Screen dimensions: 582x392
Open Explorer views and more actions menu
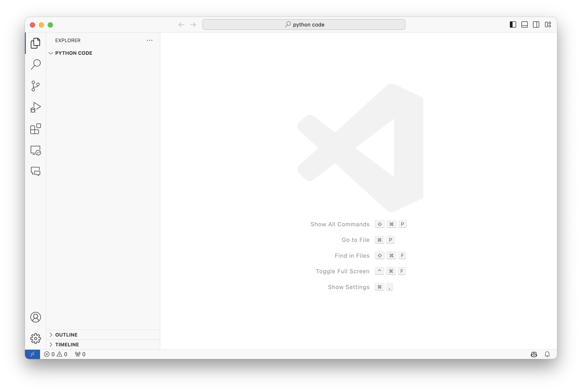(149, 40)
